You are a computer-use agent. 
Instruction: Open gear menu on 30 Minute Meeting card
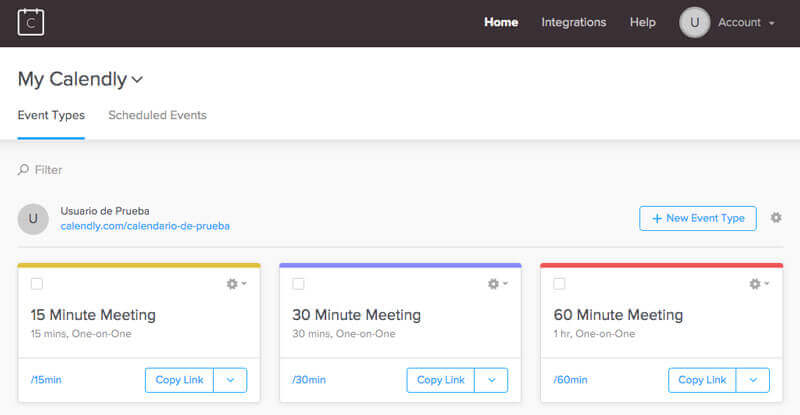(x=497, y=284)
